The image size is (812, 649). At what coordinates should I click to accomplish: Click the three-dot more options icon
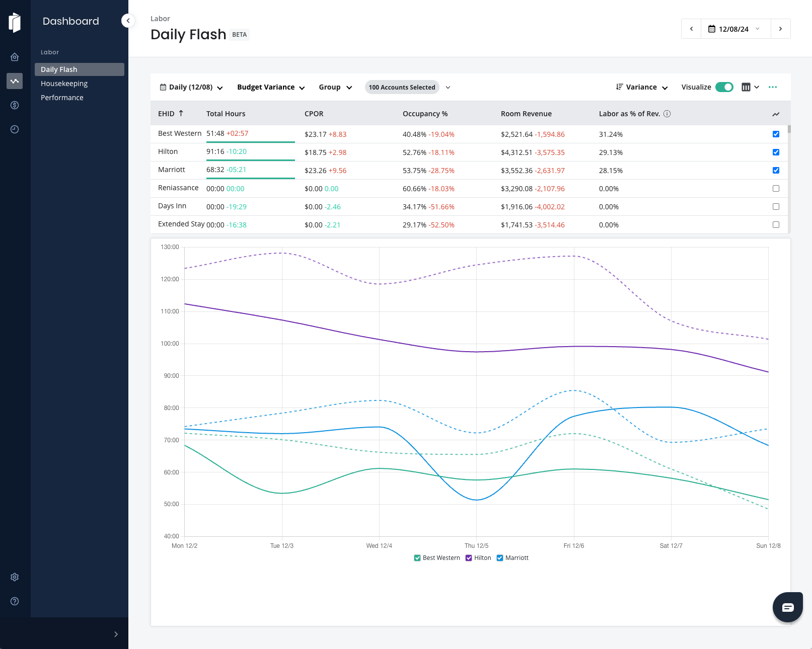click(x=773, y=87)
